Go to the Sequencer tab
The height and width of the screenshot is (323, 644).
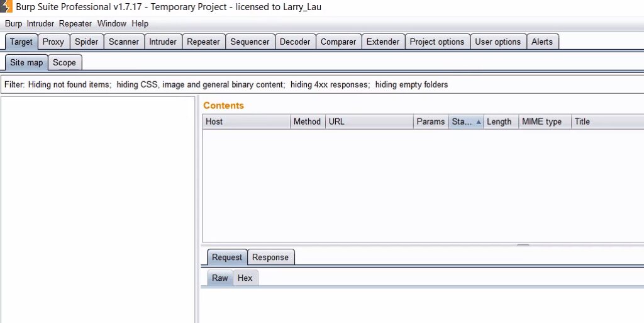coord(250,42)
